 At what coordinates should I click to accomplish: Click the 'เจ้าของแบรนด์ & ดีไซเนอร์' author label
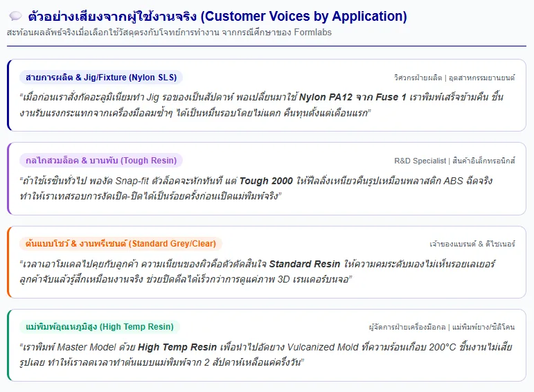[472, 244]
